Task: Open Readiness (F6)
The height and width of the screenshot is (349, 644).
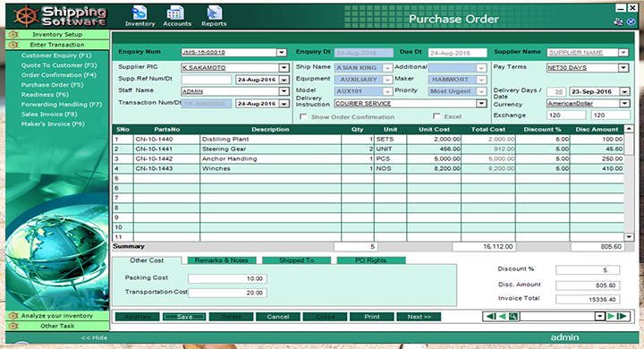Action: point(45,95)
